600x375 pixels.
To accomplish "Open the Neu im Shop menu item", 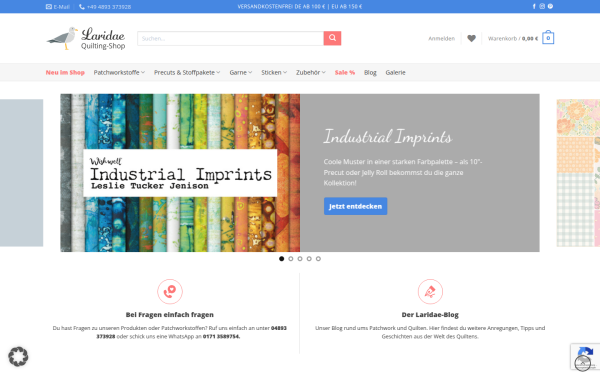I will (65, 72).
